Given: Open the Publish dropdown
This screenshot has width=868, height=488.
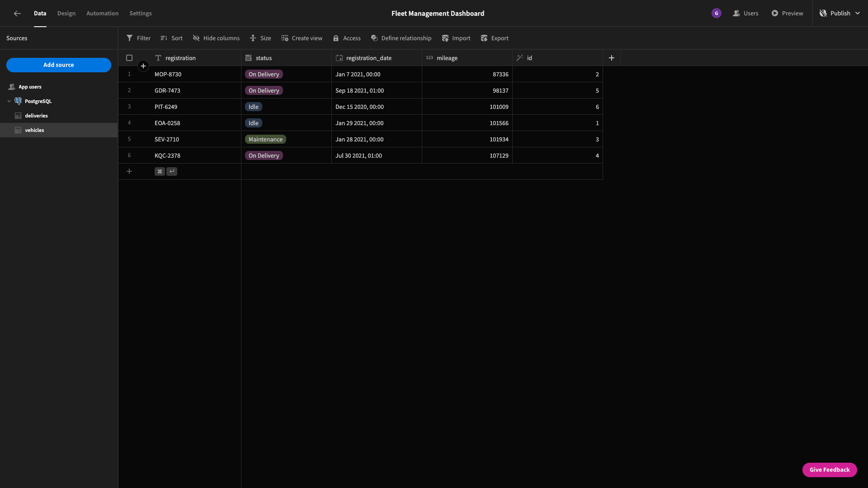Looking at the screenshot, I should tap(840, 14).
